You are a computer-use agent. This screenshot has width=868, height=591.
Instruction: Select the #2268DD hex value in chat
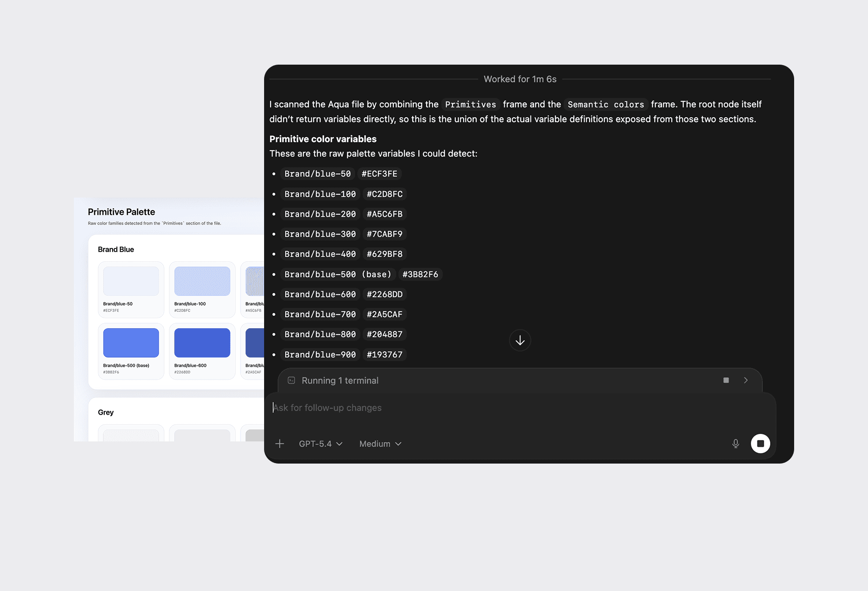point(385,295)
